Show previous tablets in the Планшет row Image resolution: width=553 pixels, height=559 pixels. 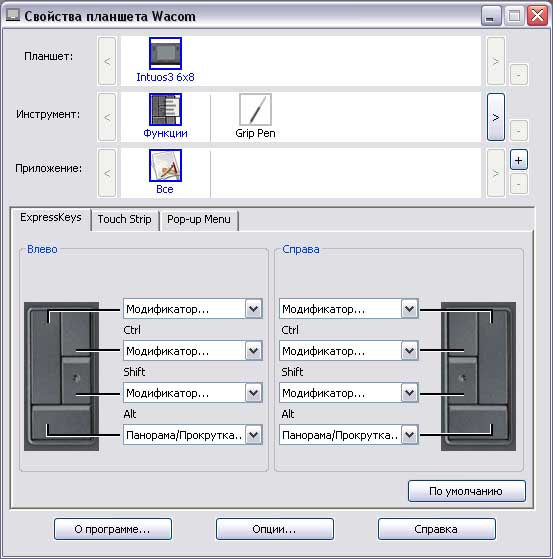(107, 61)
